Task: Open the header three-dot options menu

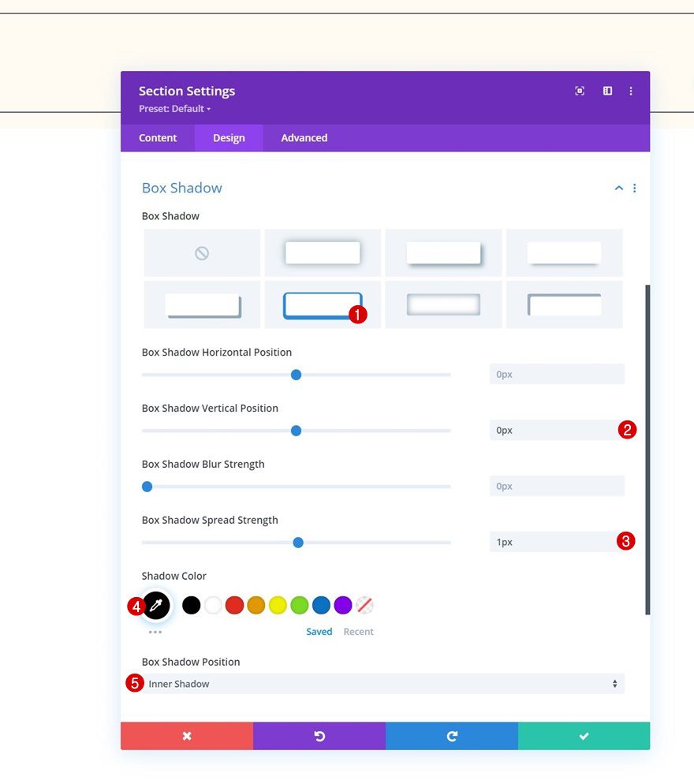Action: (631, 91)
